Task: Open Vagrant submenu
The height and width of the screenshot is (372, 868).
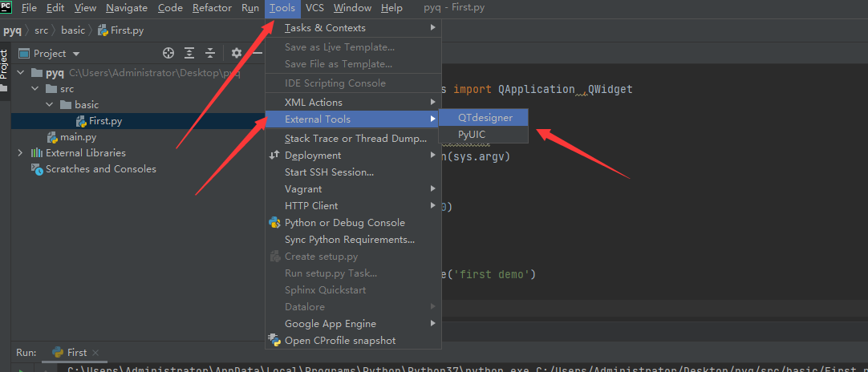Action: [353, 188]
